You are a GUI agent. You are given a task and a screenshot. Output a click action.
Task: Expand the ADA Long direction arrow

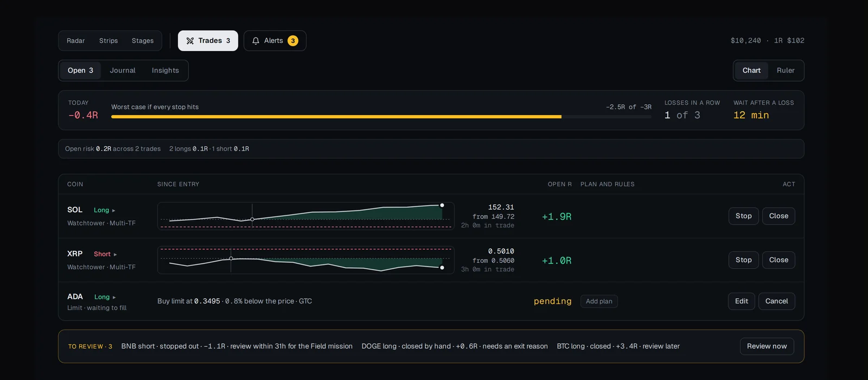[x=114, y=297]
